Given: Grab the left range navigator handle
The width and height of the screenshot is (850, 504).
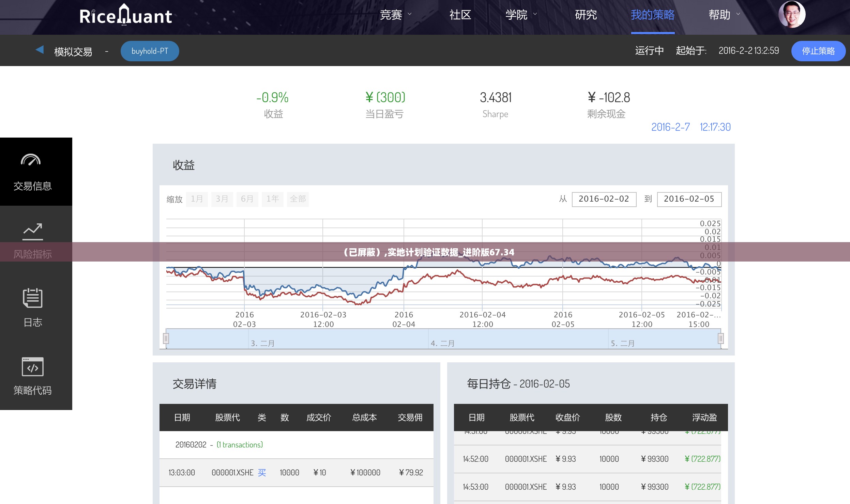Looking at the screenshot, I should [x=166, y=338].
